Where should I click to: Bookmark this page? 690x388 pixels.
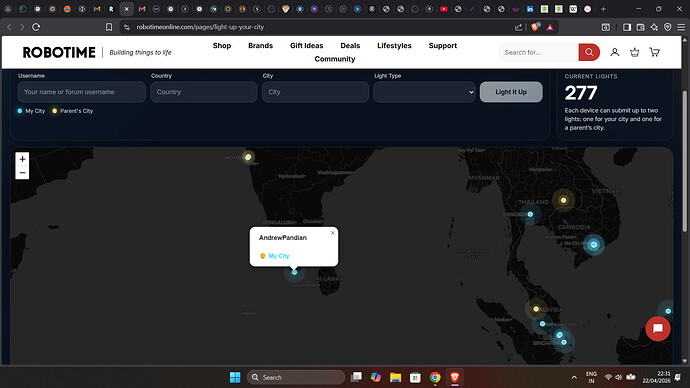(109, 27)
